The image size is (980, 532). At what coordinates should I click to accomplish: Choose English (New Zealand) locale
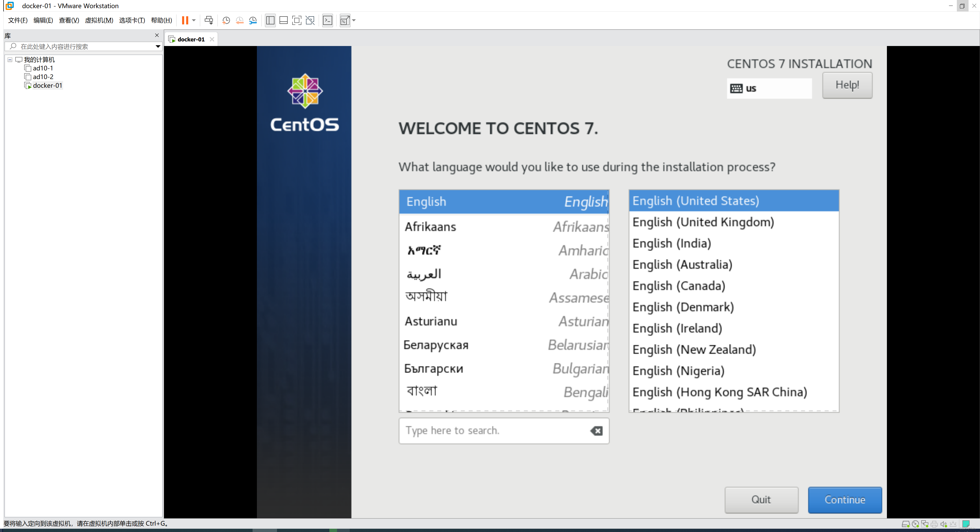click(x=734, y=349)
